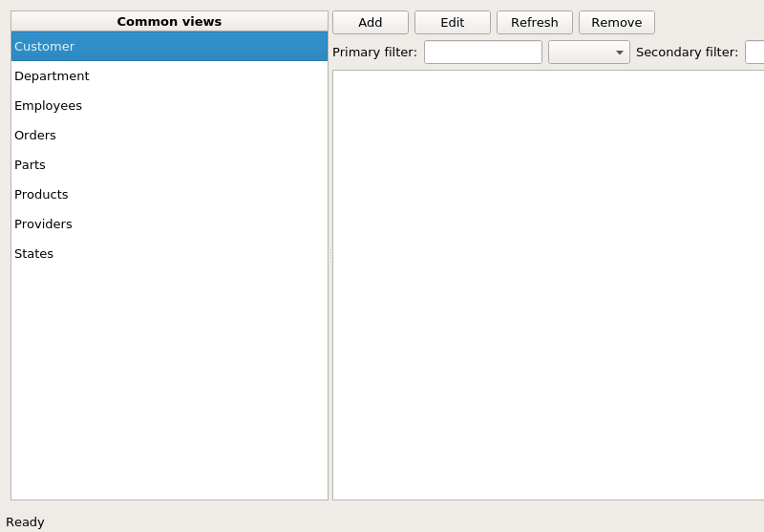Click the Common views column header

pos(169,21)
